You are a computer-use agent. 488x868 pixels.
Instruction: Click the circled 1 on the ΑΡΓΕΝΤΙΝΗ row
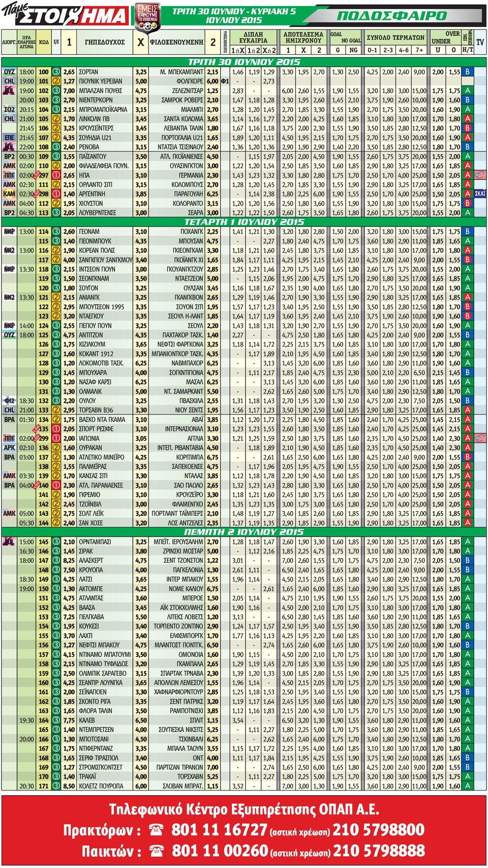click(x=56, y=194)
